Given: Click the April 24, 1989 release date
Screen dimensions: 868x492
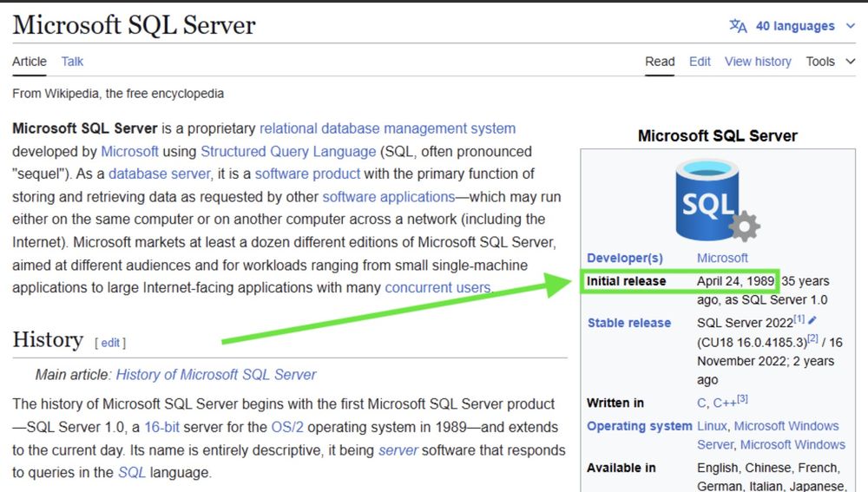Looking at the screenshot, I should click(736, 281).
